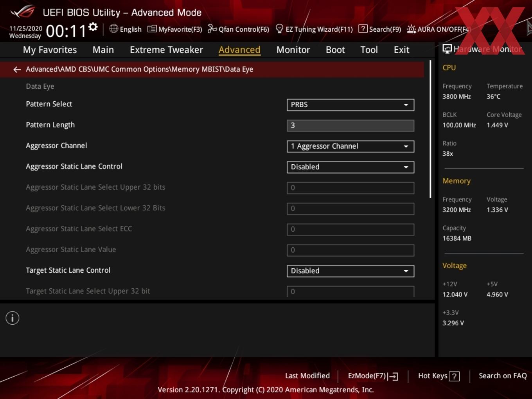Open Qfan Control(F6) fan icon
Image resolution: width=532 pixels, height=399 pixels.
pos(212,29)
